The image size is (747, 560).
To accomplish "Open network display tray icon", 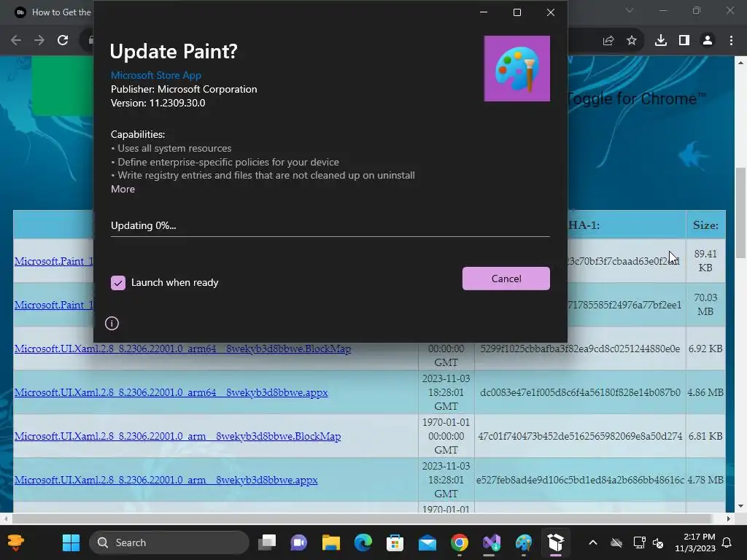I will tap(639, 542).
